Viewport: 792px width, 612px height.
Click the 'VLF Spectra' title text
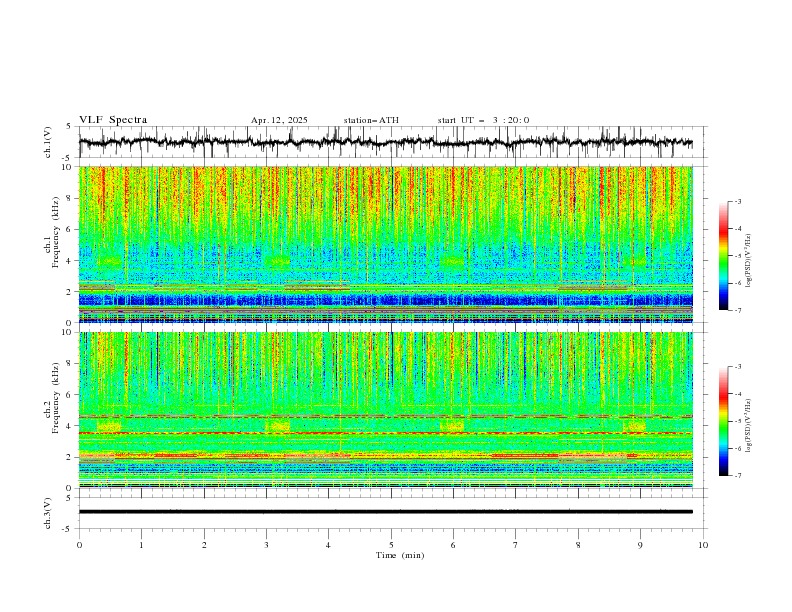[x=113, y=120]
